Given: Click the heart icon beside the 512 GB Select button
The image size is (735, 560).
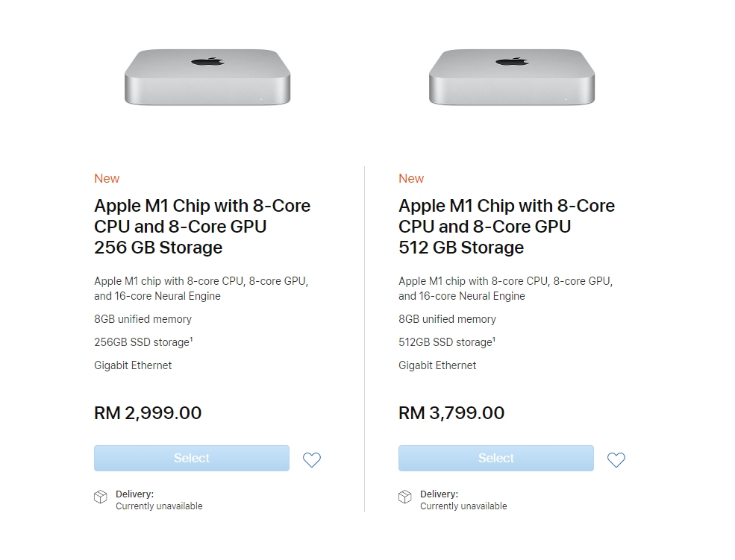Looking at the screenshot, I should [616, 460].
